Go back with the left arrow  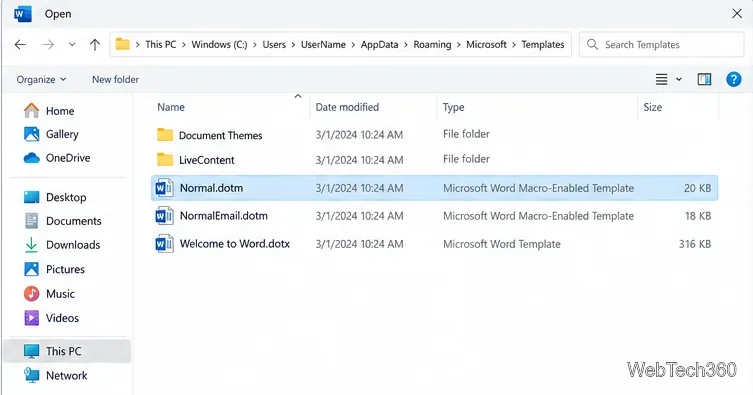(20, 45)
